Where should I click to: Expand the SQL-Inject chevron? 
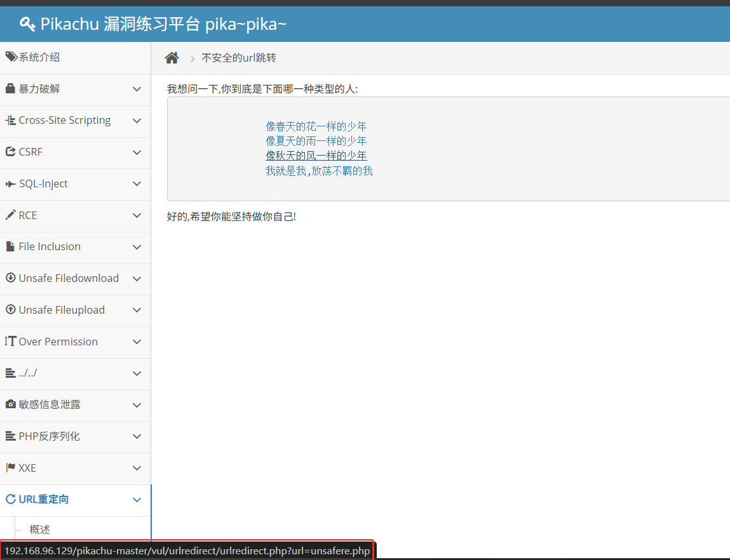137,183
